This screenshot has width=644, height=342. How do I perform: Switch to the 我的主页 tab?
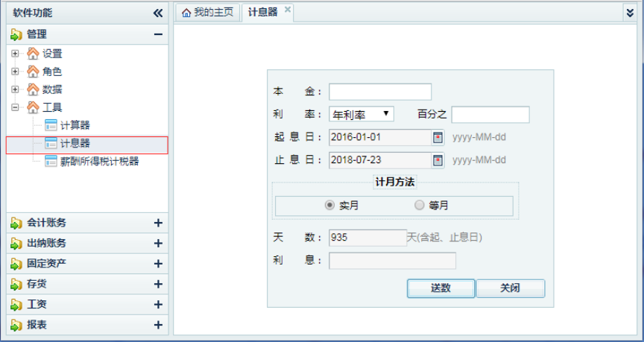207,13
